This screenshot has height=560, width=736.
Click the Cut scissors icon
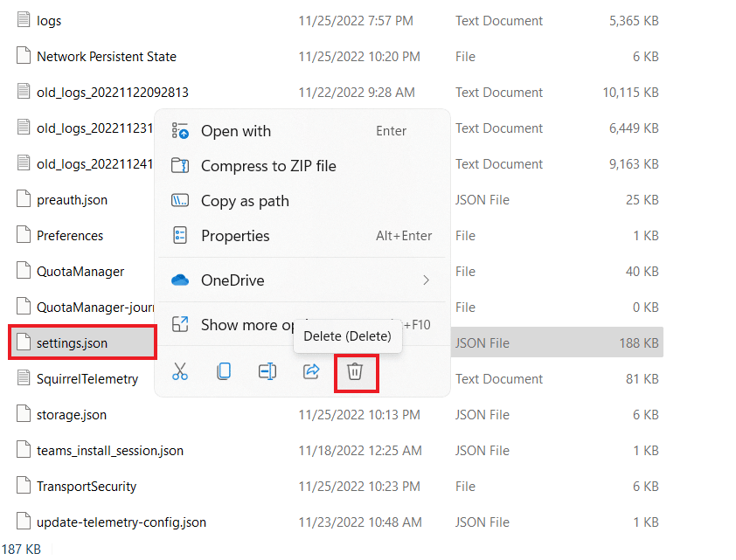pyautogui.click(x=180, y=371)
